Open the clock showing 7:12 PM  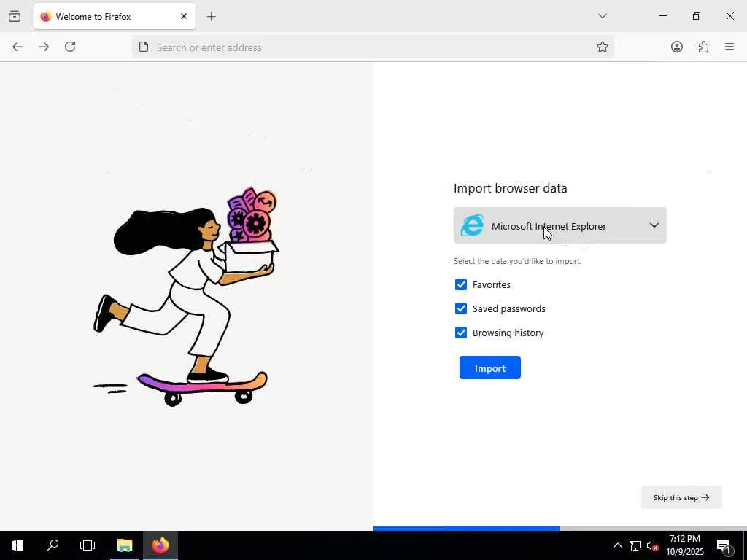(684, 545)
